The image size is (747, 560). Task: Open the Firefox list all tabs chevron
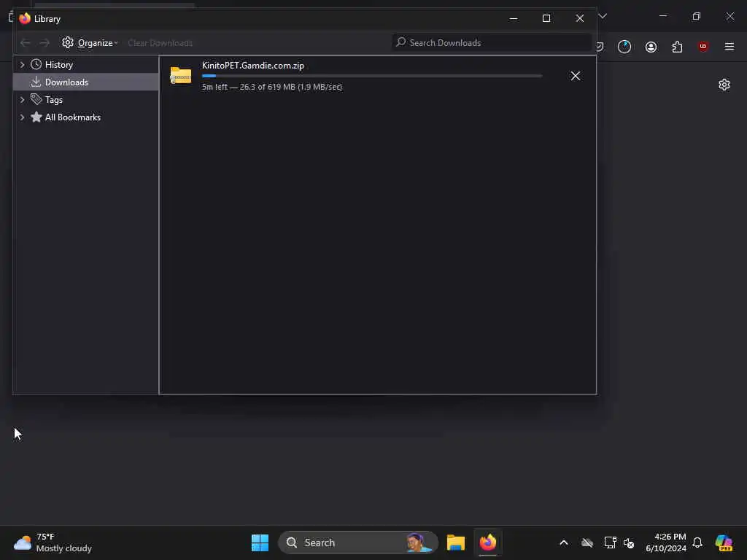(603, 16)
